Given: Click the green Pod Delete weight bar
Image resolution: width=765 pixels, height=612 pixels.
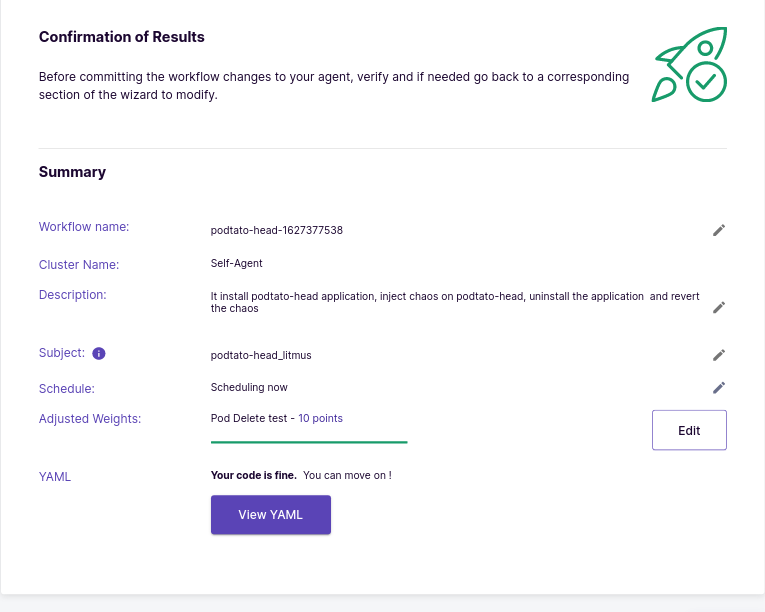Looking at the screenshot, I should (309, 442).
